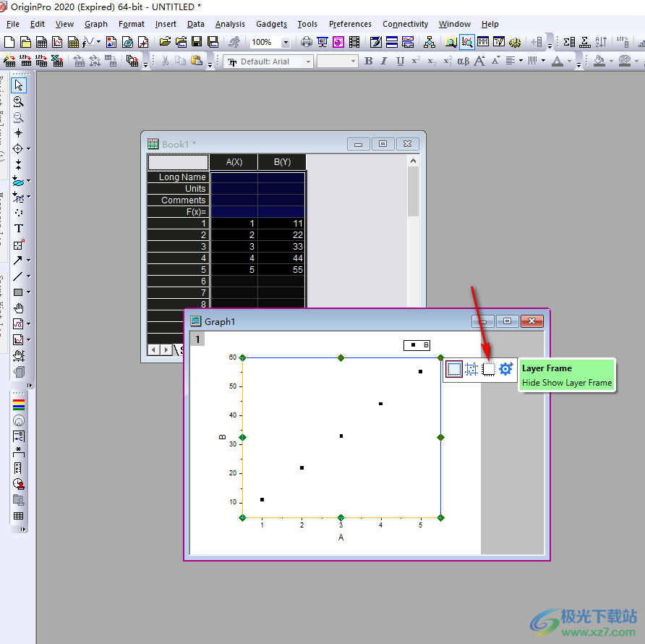Open the Analysis menu
Screen dimensions: 645x644
point(230,24)
